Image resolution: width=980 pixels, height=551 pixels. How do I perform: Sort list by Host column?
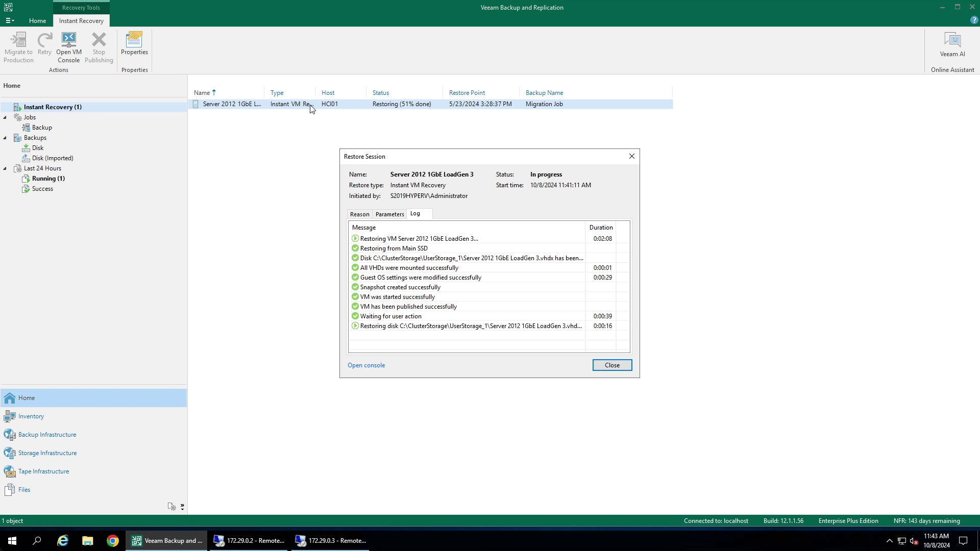340,93
